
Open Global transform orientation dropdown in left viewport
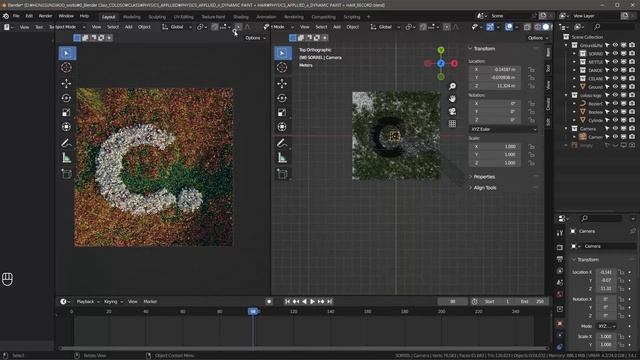coord(177,27)
